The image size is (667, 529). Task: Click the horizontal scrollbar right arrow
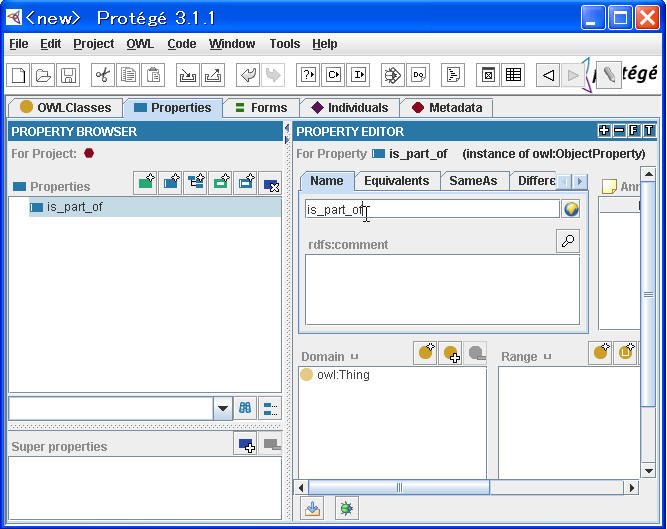[x=631, y=487]
